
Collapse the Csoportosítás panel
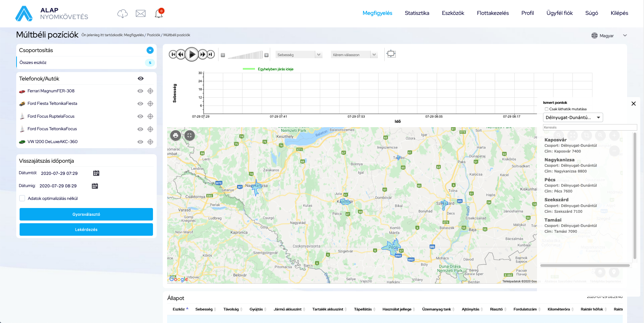(x=150, y=50)
